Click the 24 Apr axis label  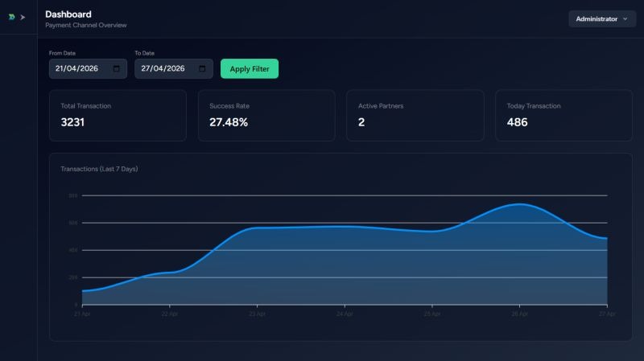[345, 314]
